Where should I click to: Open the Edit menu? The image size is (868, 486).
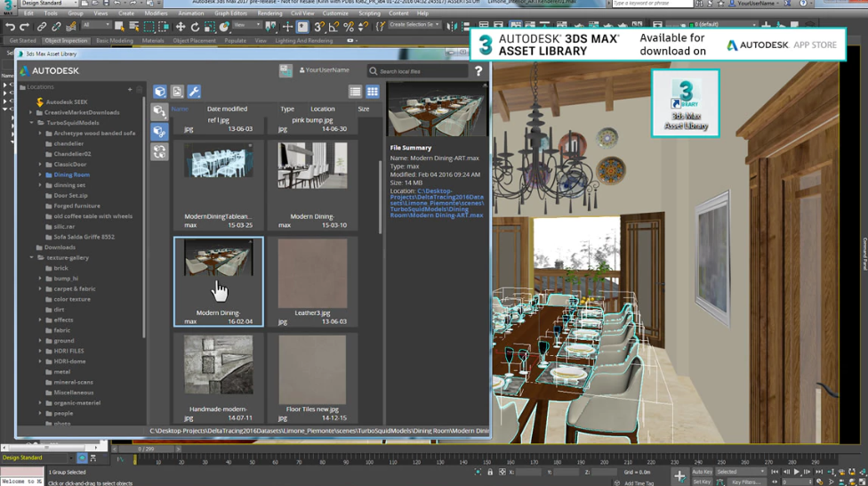28,13
